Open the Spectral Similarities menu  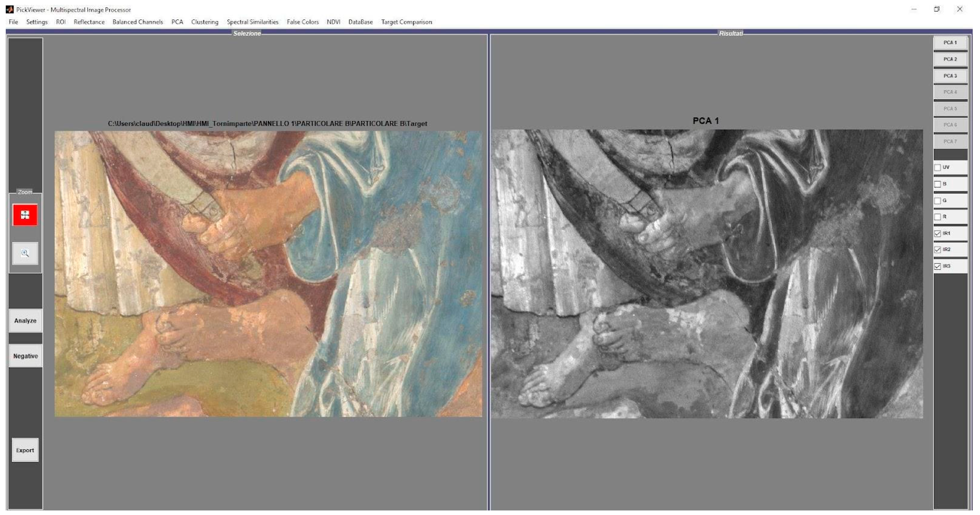[x=253, y=22]
